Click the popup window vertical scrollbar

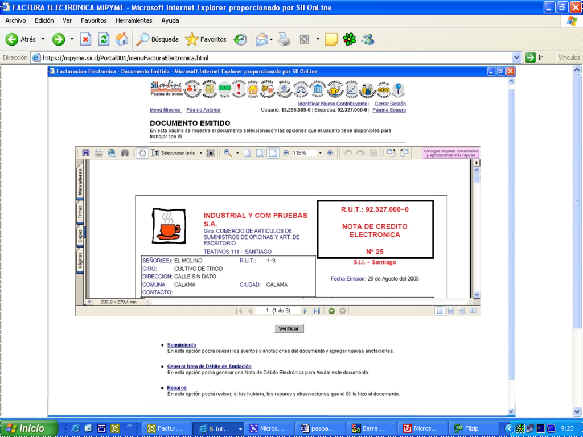pos(511,245)
